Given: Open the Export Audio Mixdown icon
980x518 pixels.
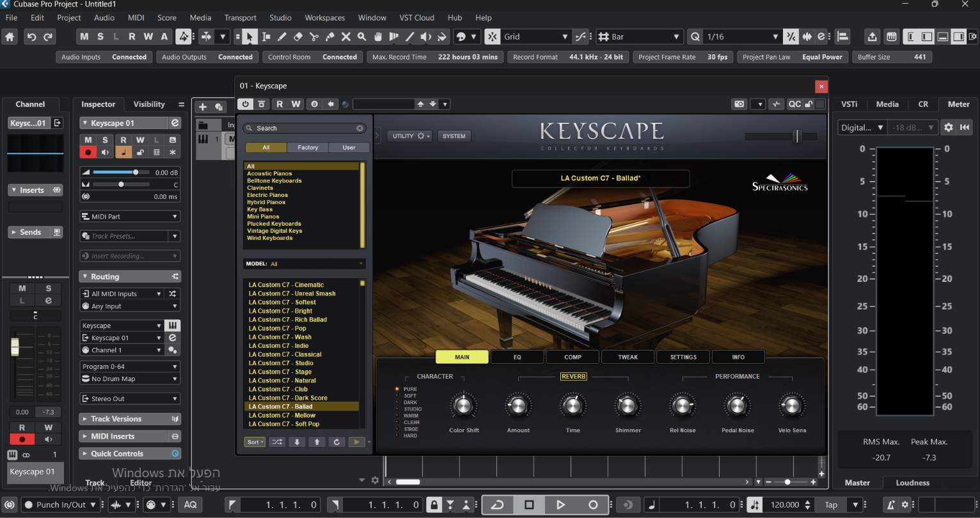Looking at the screenshot, I should click(872, 37).
